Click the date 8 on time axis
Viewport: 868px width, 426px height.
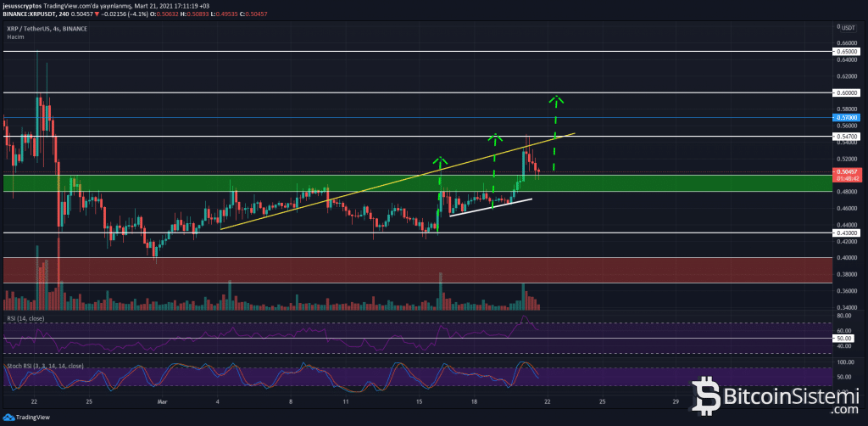point(292,401)
